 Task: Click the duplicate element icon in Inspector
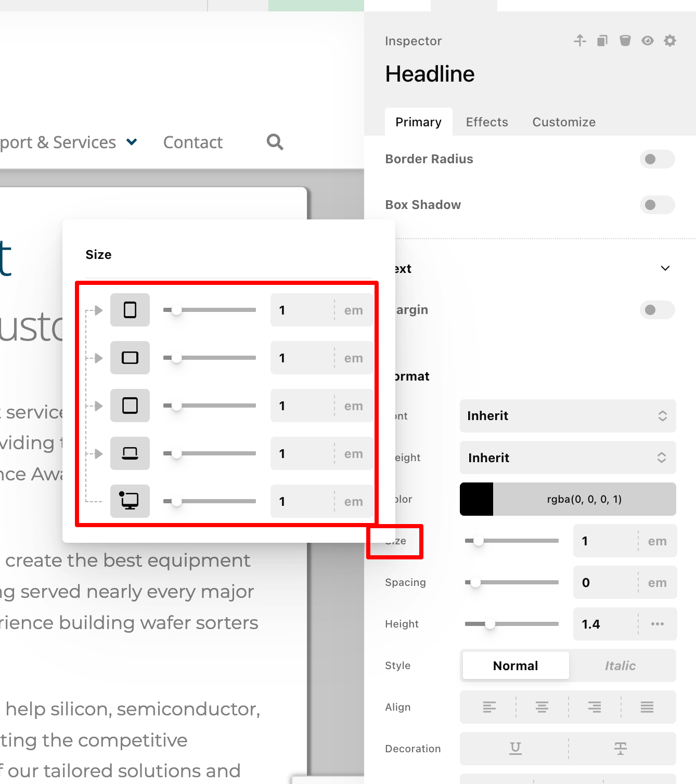[602, 41]
